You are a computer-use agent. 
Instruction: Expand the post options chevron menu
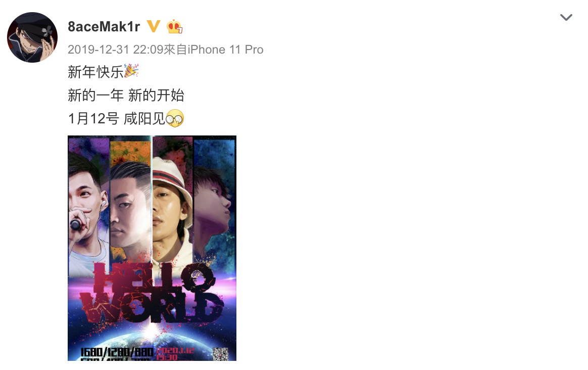(566, 17)
